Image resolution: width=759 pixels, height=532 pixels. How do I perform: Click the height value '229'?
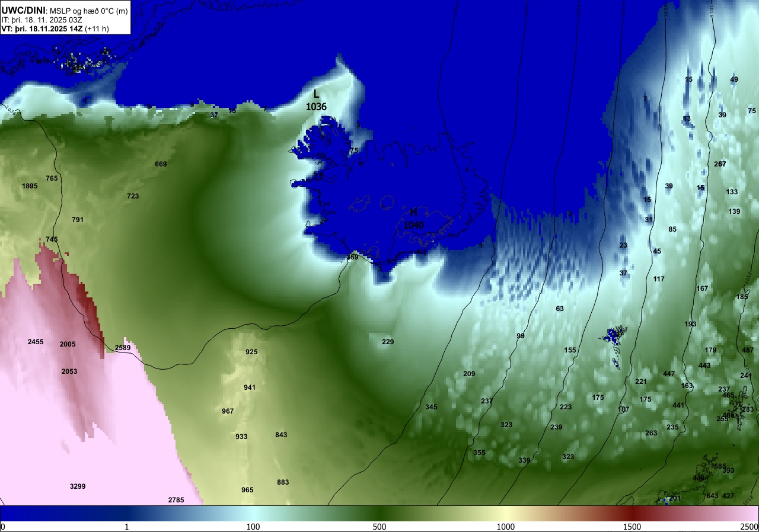(388, 342)
